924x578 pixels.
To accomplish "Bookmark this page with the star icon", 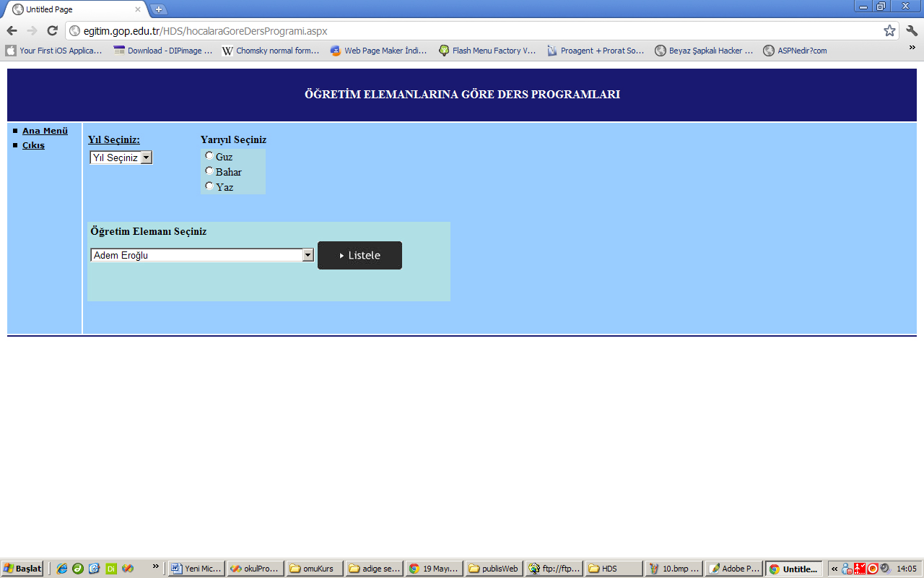I will 889,30.
